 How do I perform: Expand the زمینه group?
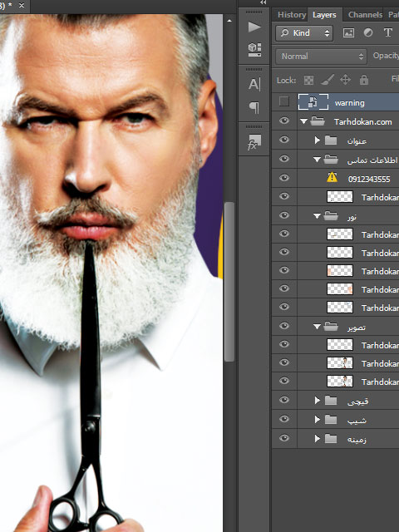[318, 438]
